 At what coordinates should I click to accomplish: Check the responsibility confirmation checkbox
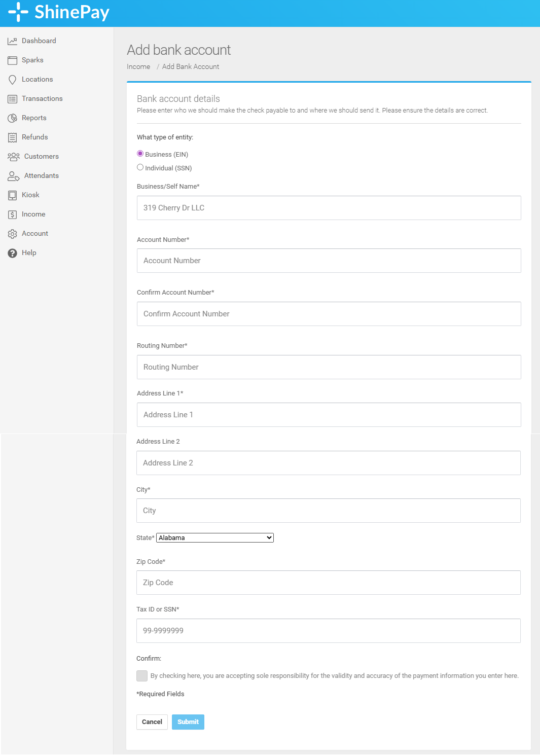(x=142, y=676)
